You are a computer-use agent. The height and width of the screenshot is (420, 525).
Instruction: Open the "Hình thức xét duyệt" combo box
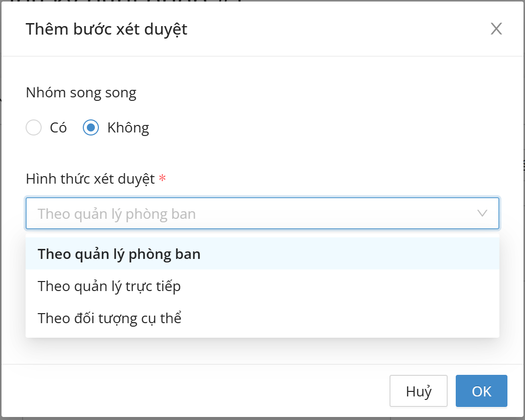click(x=262, y=213)
